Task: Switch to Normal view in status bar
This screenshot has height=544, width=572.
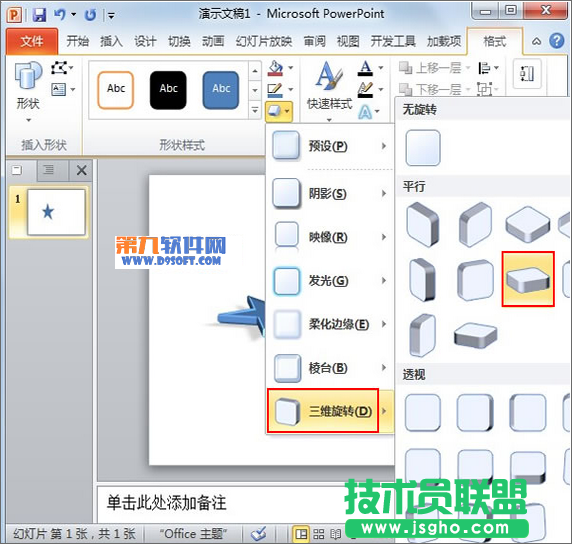Action: tap(301, 534)
